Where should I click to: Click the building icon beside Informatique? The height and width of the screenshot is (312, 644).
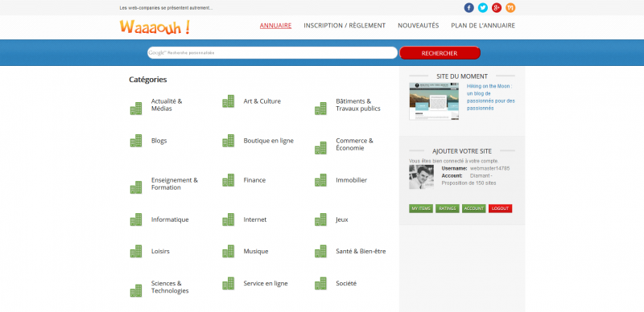point(136,220)
